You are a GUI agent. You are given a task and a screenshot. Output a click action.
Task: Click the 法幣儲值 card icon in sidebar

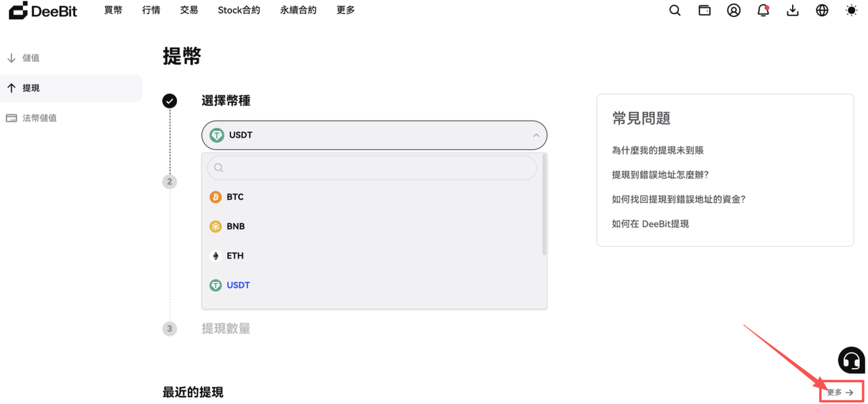pos(12,118)
